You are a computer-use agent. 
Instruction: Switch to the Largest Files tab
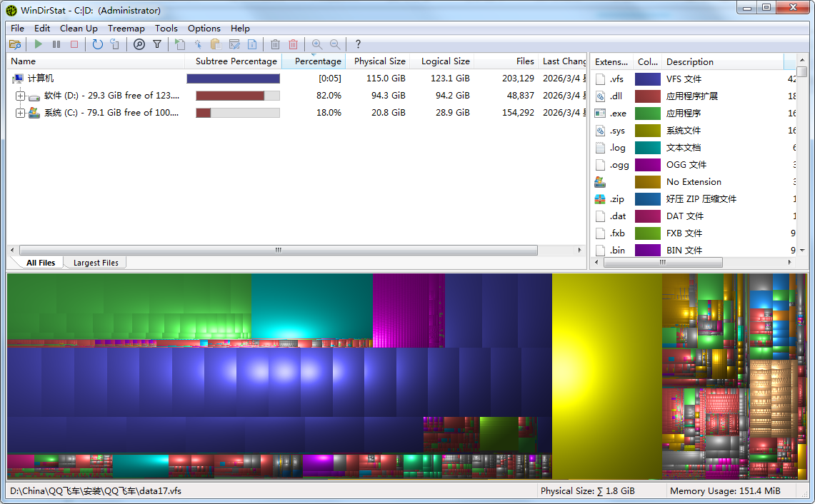[x=96, y=263]
